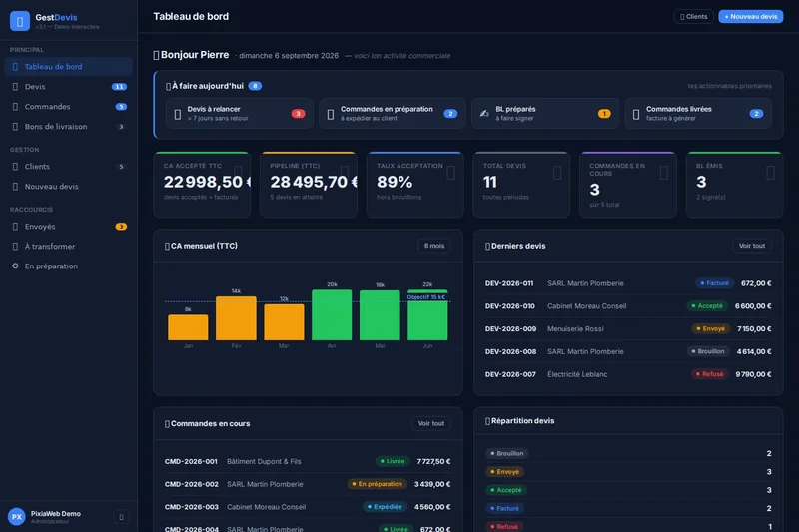Click the À faire aujourd'hui count badge
Screen dimensions: 799x532
tap(255, 86)
